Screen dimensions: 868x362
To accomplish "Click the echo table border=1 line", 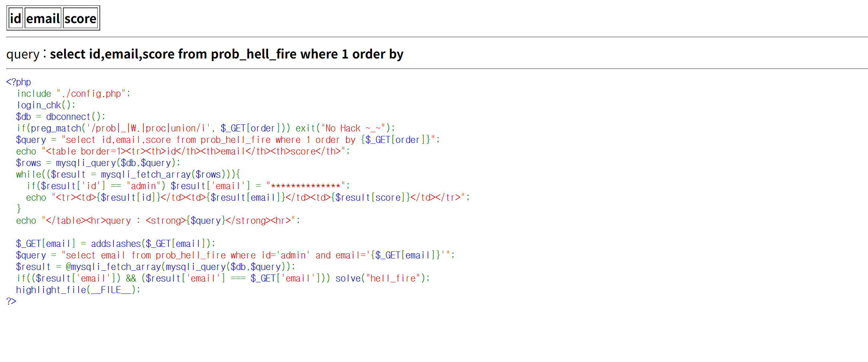I will click(183, 151).
